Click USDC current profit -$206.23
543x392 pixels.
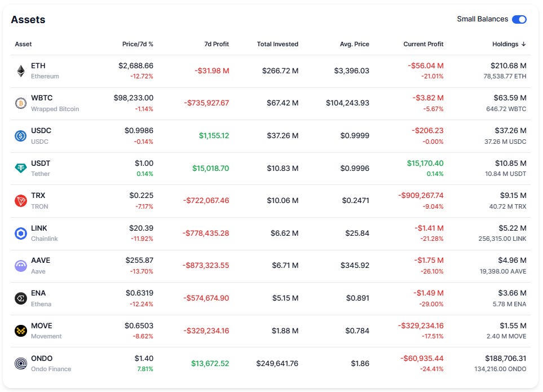tap(427, 130)
